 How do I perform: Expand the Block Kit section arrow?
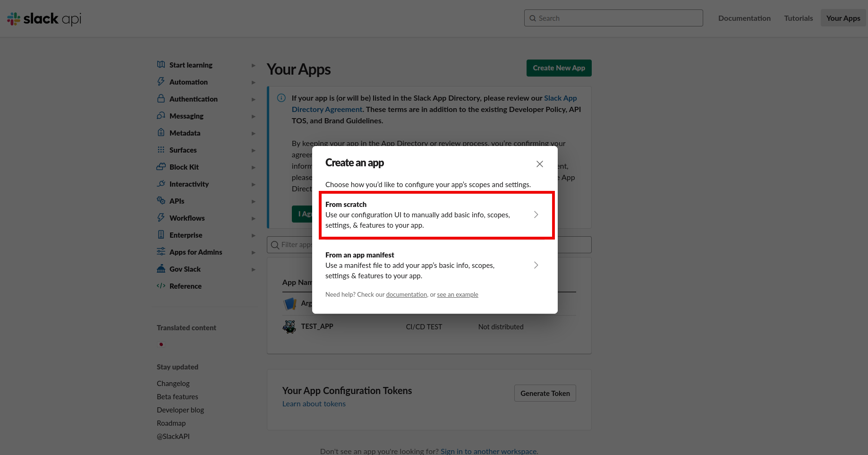[254, 167]
